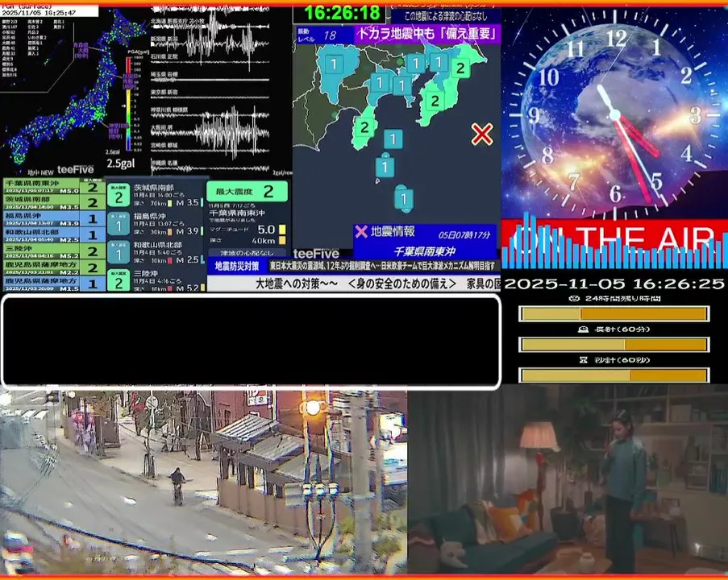Click the analog earth clock face
The image size is (728, 580).
click(614, 116)
